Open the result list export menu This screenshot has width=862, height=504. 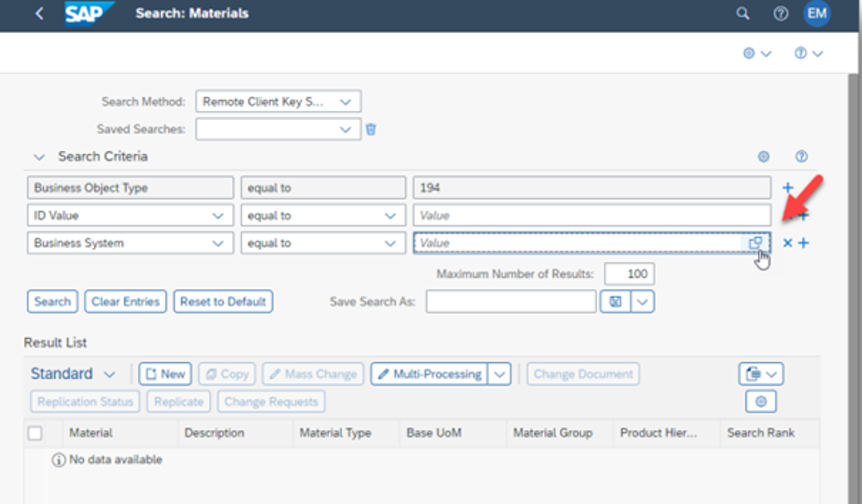761,374
